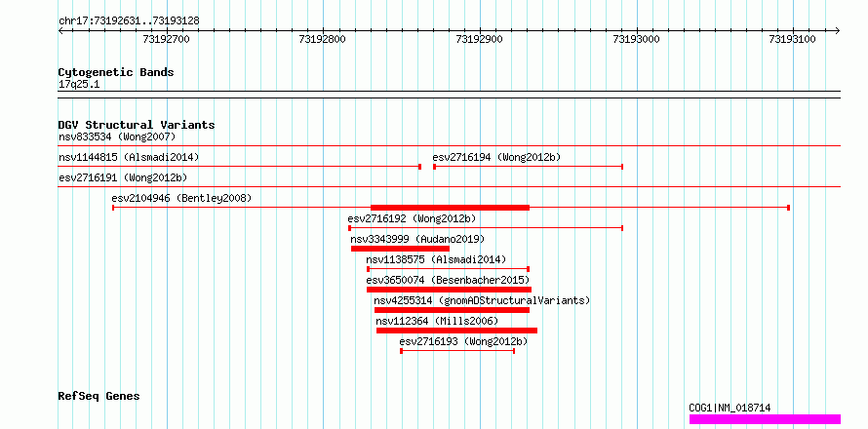The width and height of the screenshot is (868, 429).
Task: Click the left arrow on the ruler
Action: coord(60,31)
